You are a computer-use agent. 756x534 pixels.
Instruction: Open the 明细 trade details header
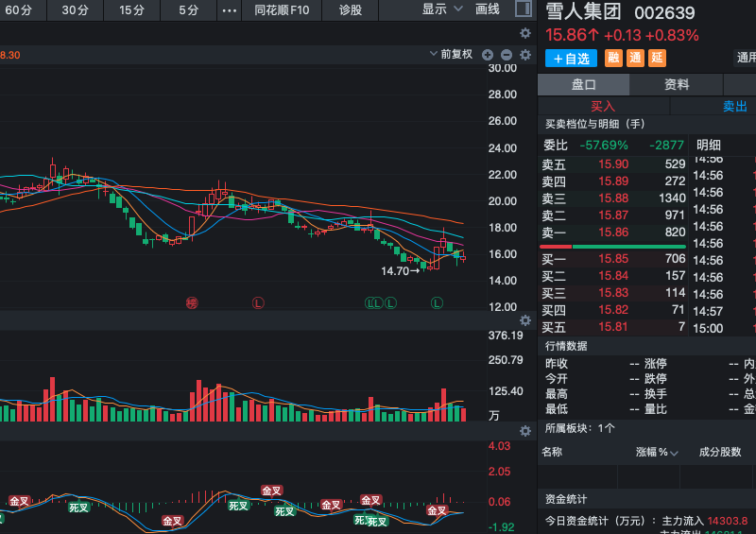point(709,146)
